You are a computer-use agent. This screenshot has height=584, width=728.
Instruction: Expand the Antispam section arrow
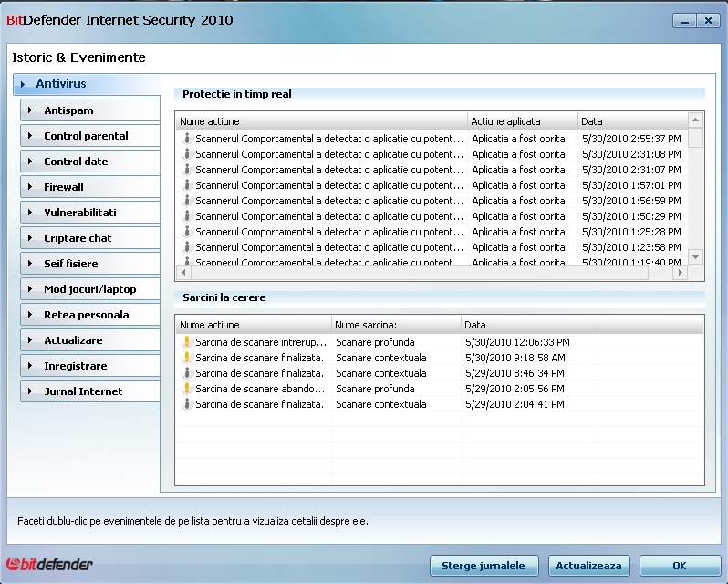[30, 110]
